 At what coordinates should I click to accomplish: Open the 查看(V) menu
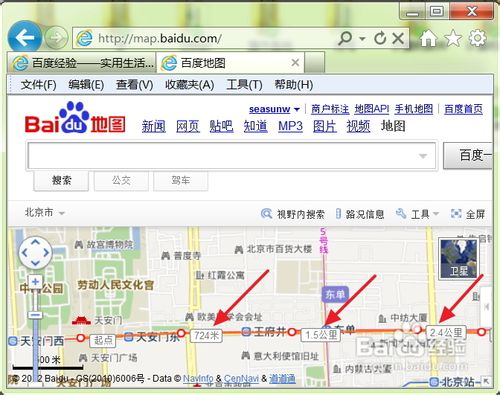point(134,85)
